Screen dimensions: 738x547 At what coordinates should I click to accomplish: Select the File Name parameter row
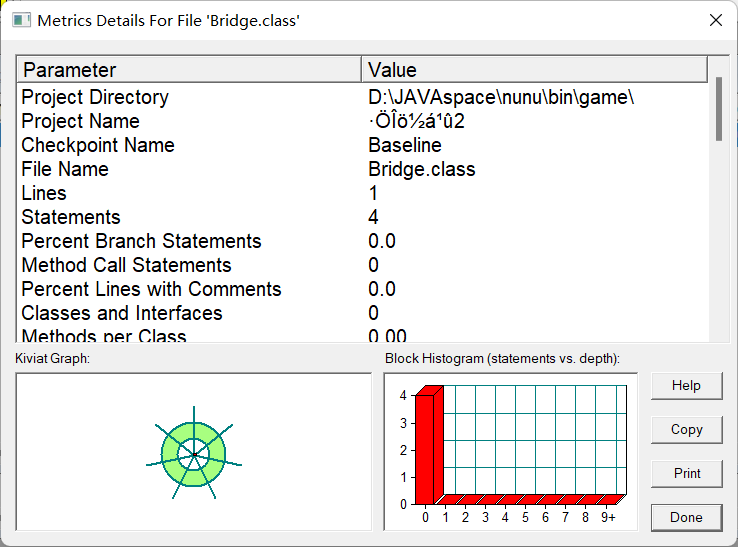(x=65, y=169)
